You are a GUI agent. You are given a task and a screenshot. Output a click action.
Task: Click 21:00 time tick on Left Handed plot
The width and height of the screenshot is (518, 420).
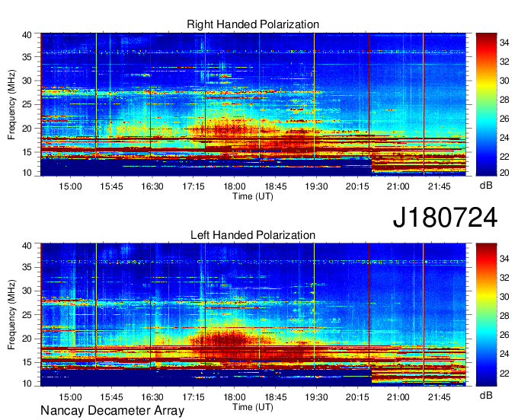398,396
